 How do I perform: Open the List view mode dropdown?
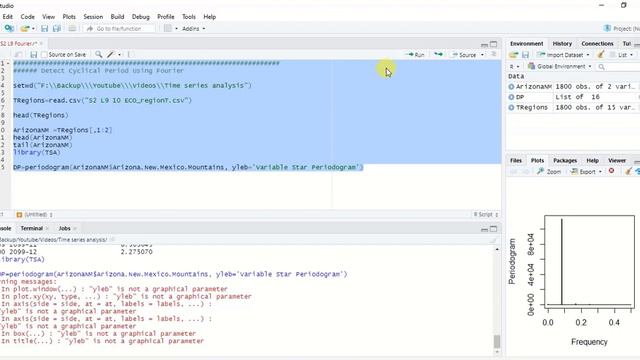pyautogui.click(x=622, y=55)
